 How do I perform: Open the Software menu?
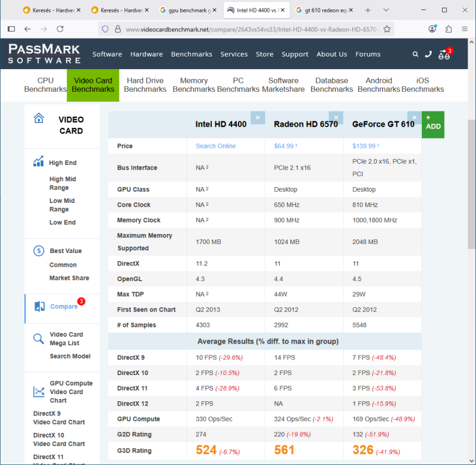[107, 54]
